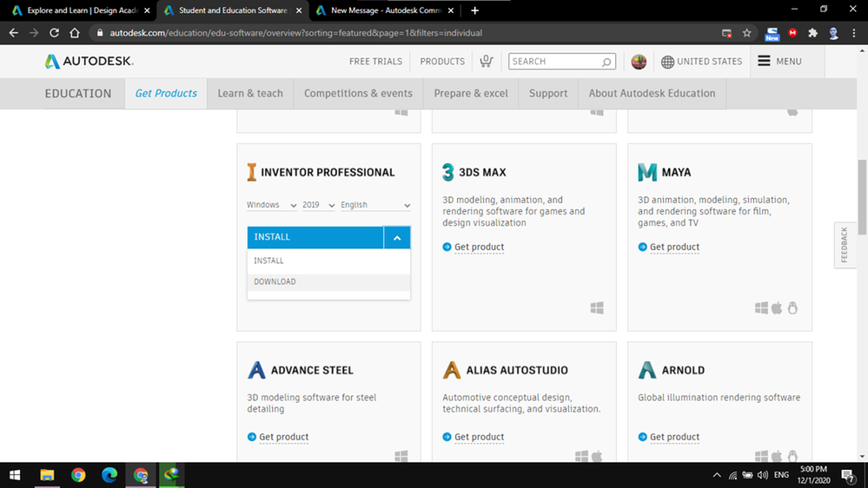This screenshot has height=488, width=868.
Task: Open PRODUCTS link in header
Action: [x=442, y=62]
